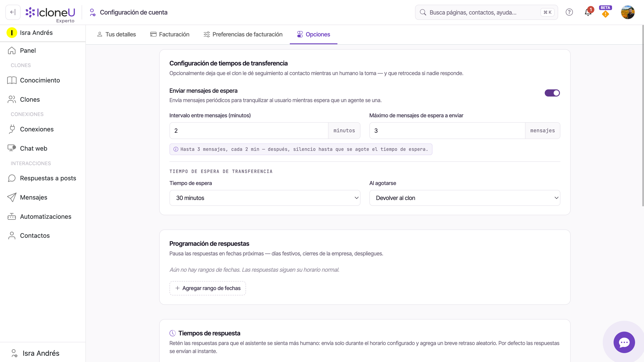Open the user profile avatar menu

click(x=627, y=12)
